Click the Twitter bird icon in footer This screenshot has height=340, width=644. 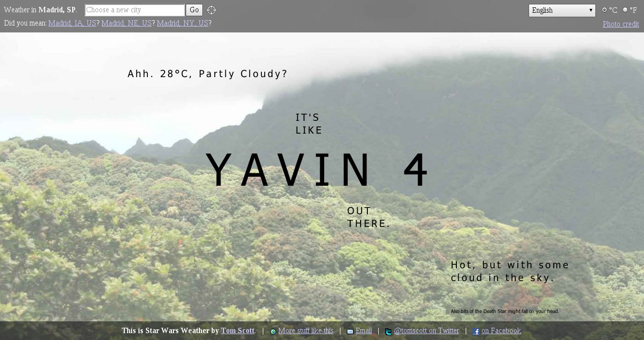[388, 332]
